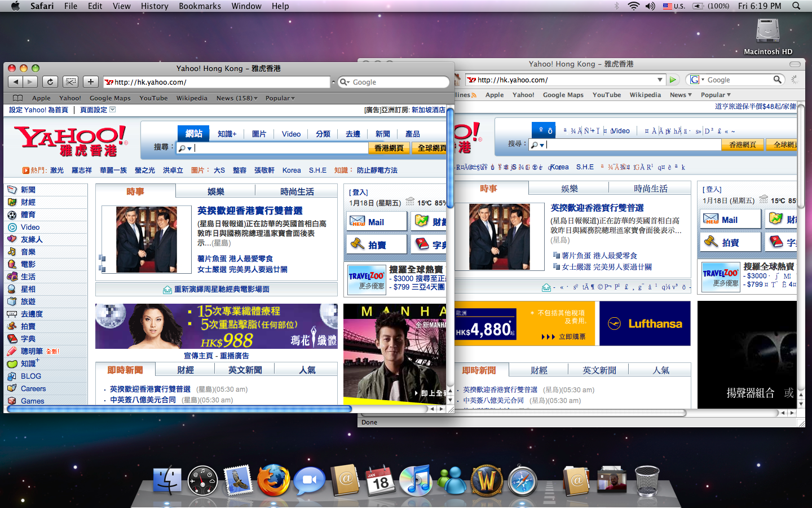812x508 pixels.
Task: Click 設定 Yahoo! 為首頁 link
Action: pos(38,110)
